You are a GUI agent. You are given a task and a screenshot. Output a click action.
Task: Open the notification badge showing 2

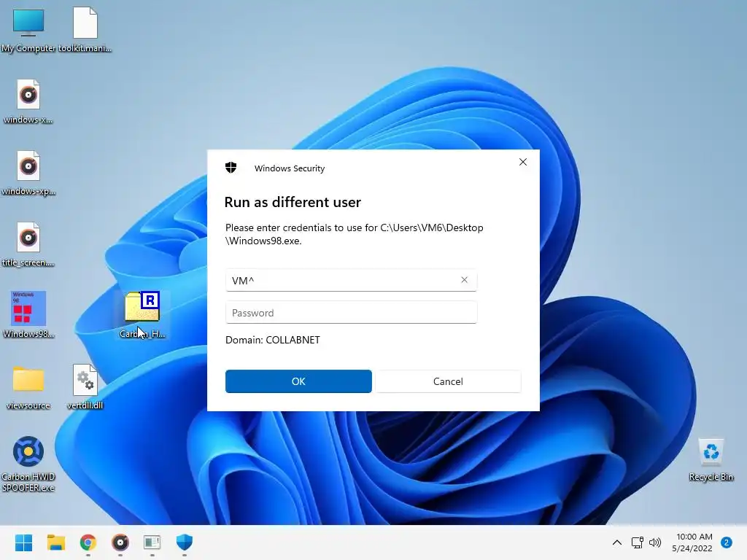tap(727, 542)
